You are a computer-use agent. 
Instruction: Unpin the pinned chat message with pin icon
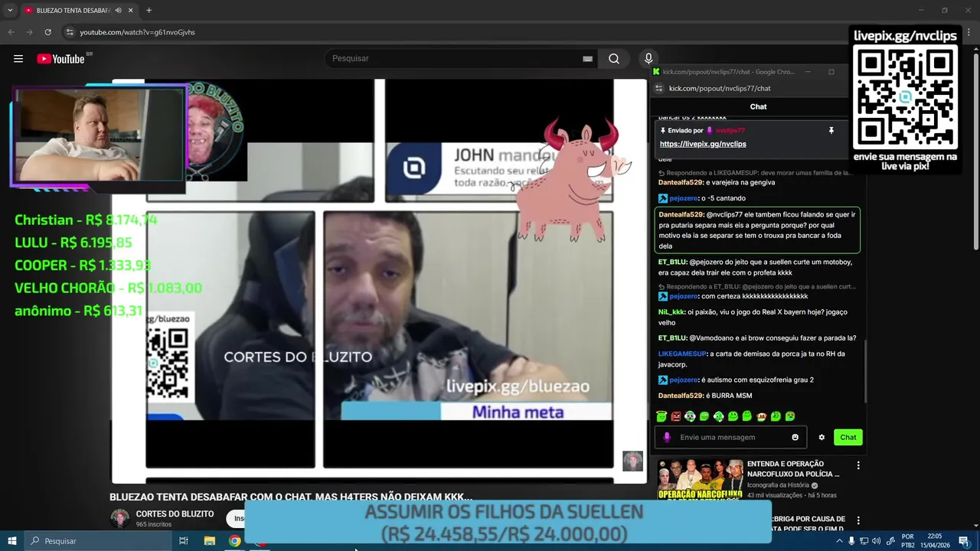[831, 131]
